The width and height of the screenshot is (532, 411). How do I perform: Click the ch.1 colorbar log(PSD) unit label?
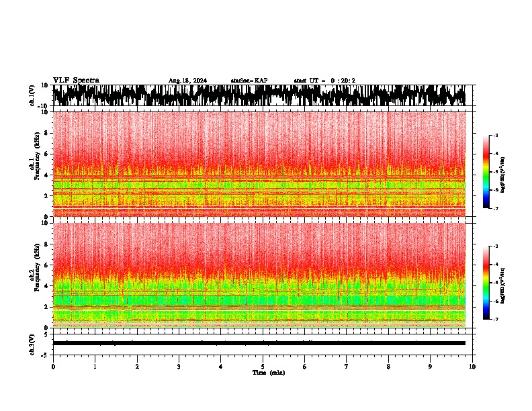point(503,175)
